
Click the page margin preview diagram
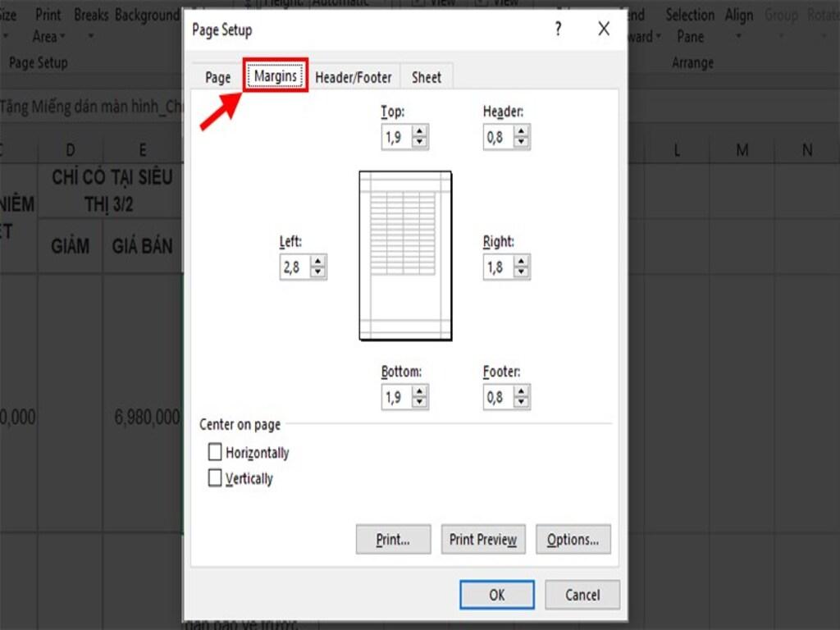(x=405, y=254)
